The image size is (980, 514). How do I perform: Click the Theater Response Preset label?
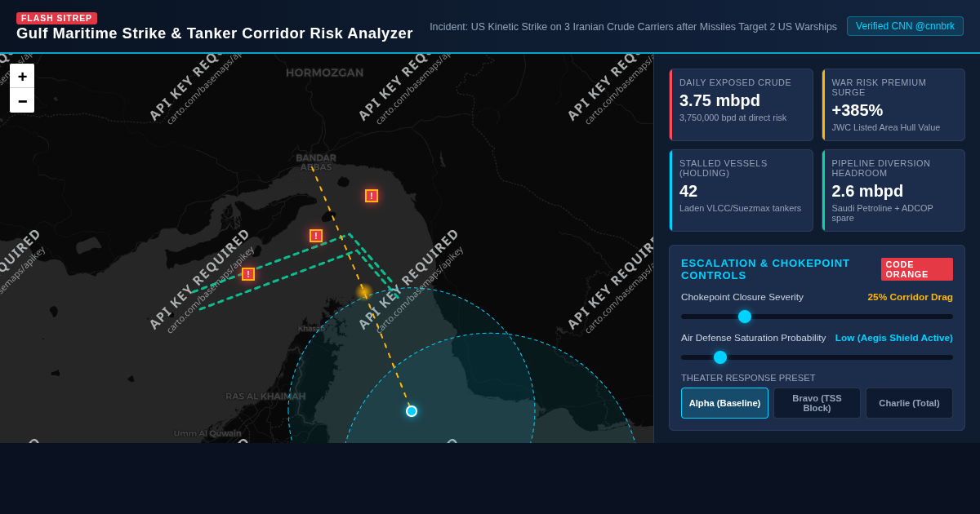coord(748,378)
